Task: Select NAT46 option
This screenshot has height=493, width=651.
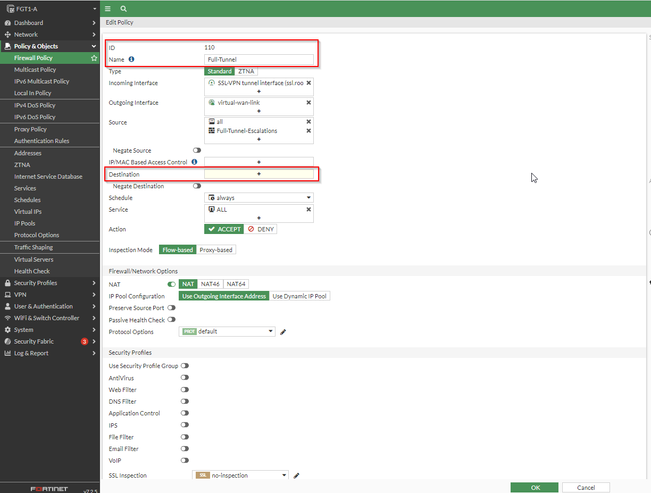Action: tap(210, 284)
